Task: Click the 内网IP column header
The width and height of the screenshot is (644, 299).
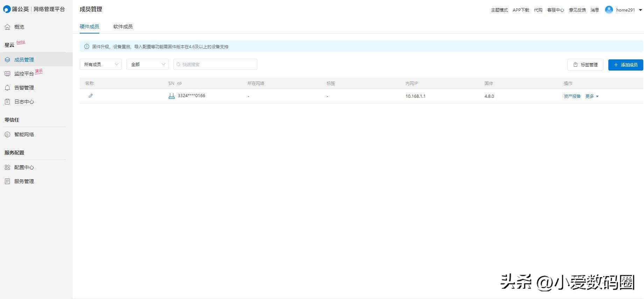Action: pos(412,83)
